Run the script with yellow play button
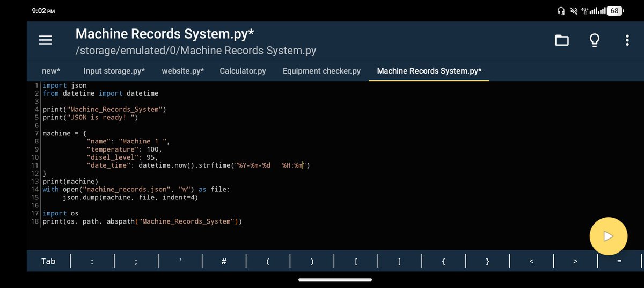 (608, 236)
